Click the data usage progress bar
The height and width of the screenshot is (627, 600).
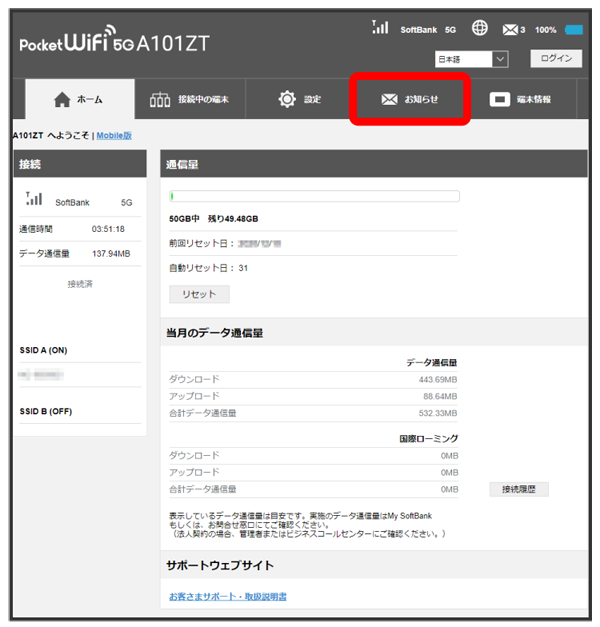pyautogui.click(x=314, y=196)
